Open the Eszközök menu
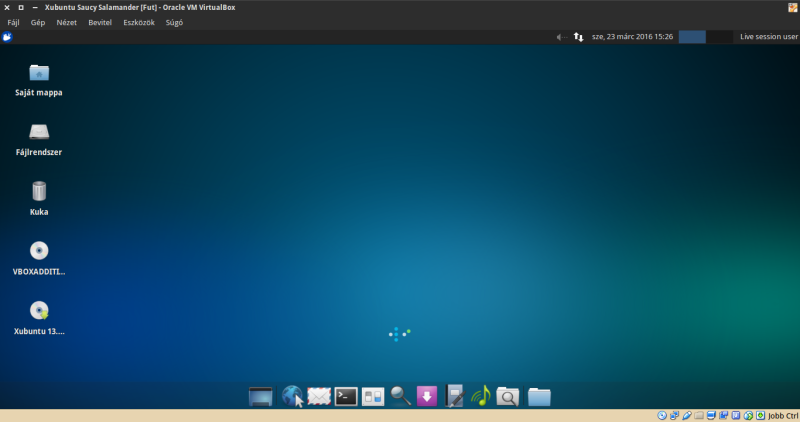 click(x=139, y=22)
